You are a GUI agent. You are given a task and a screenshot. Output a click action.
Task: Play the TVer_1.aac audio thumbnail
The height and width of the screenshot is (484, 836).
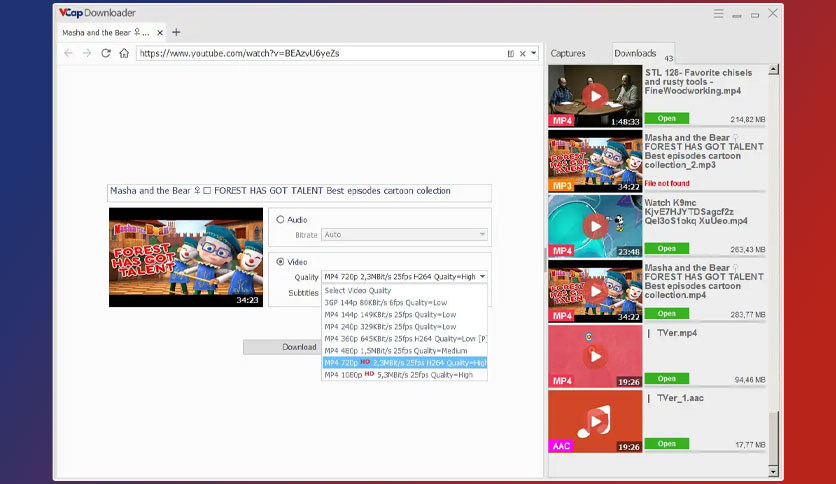coord(595,421)
